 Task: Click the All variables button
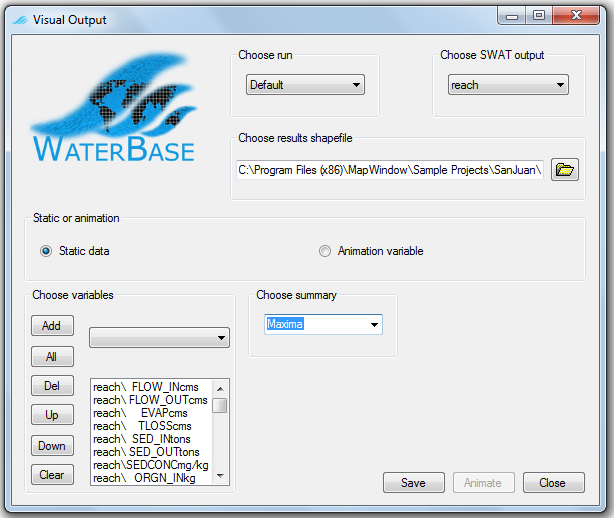pos(52,356)
